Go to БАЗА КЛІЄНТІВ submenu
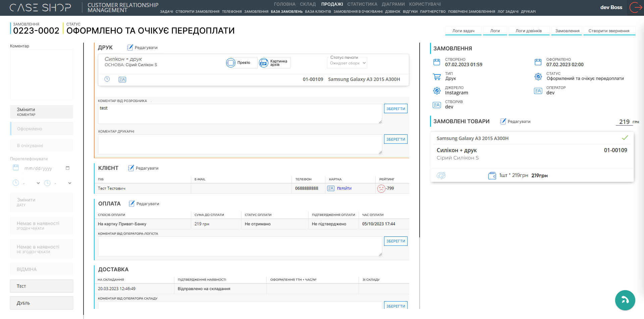 (x=318, y=11)
